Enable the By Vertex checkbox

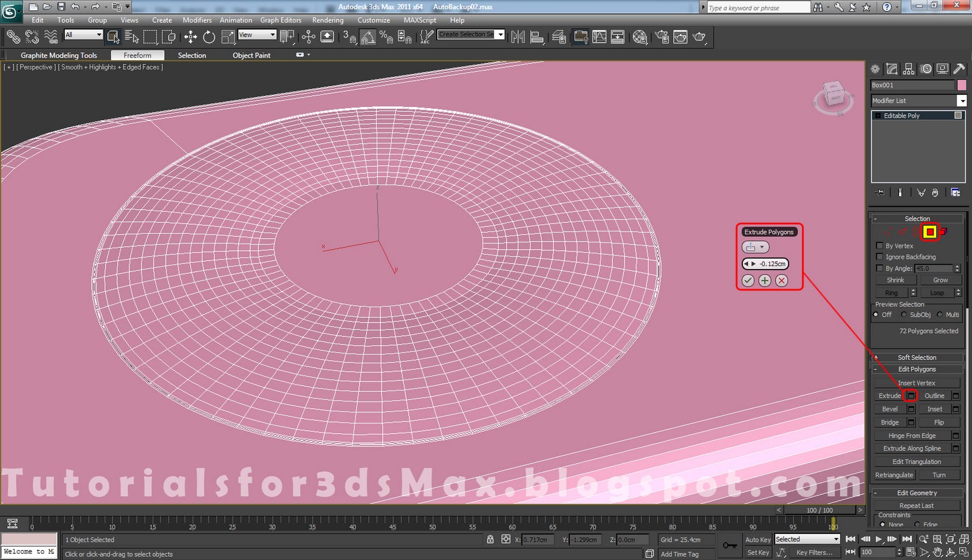(880, 245)
